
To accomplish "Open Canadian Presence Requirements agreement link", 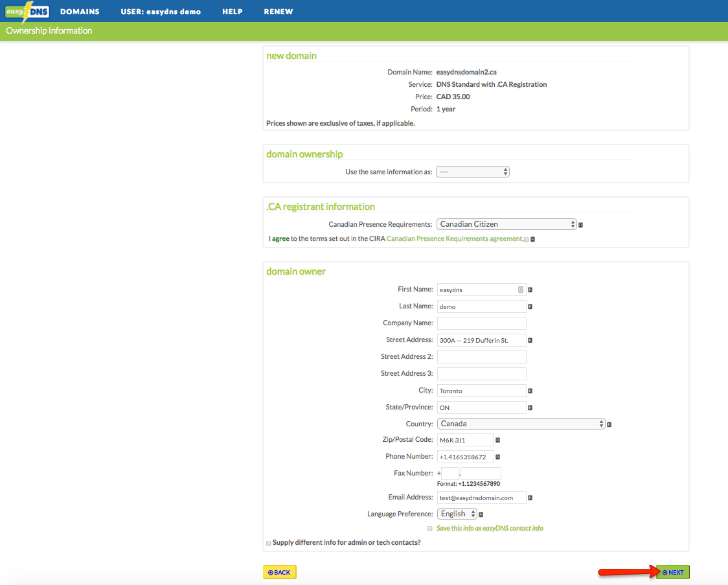I will point(455,238).
